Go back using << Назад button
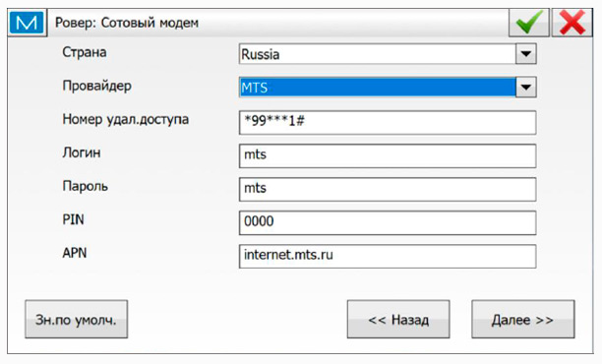Viewport: 602px width, 364px height. coord(398,319)
